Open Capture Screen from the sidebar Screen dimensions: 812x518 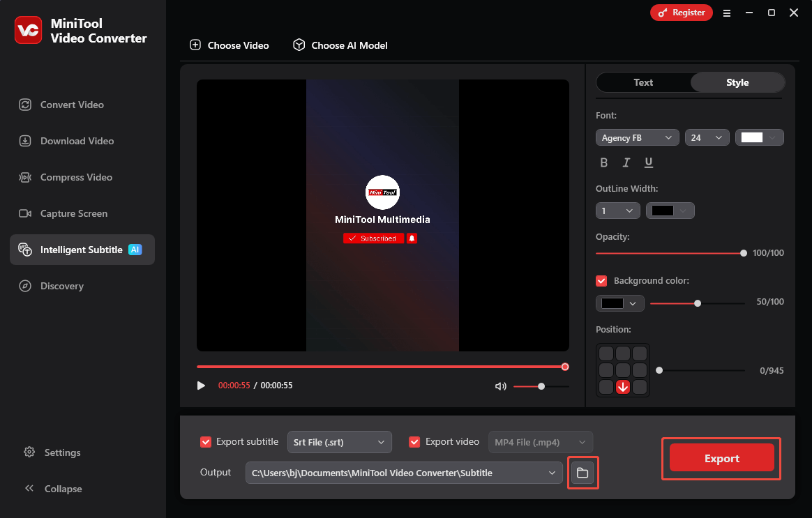[73, 213]
